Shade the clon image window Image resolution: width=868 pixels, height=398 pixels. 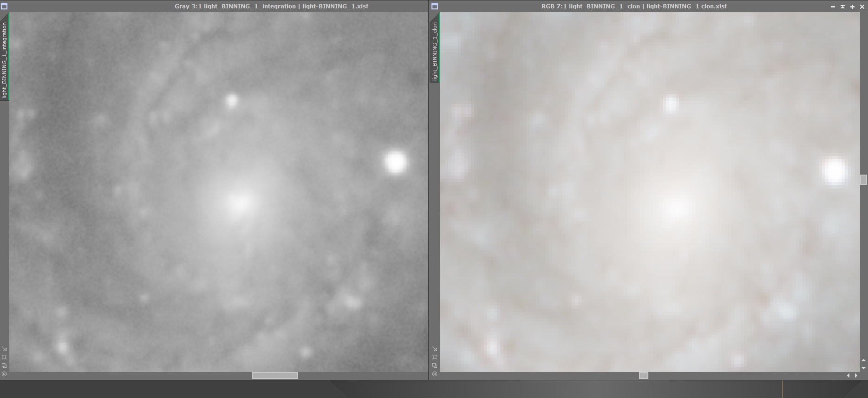(x=842, y=7)
